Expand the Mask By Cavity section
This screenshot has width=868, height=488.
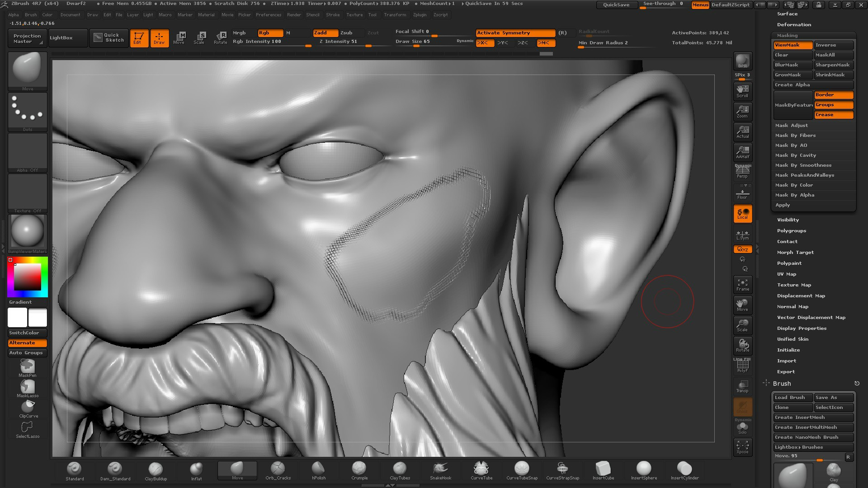795,155
